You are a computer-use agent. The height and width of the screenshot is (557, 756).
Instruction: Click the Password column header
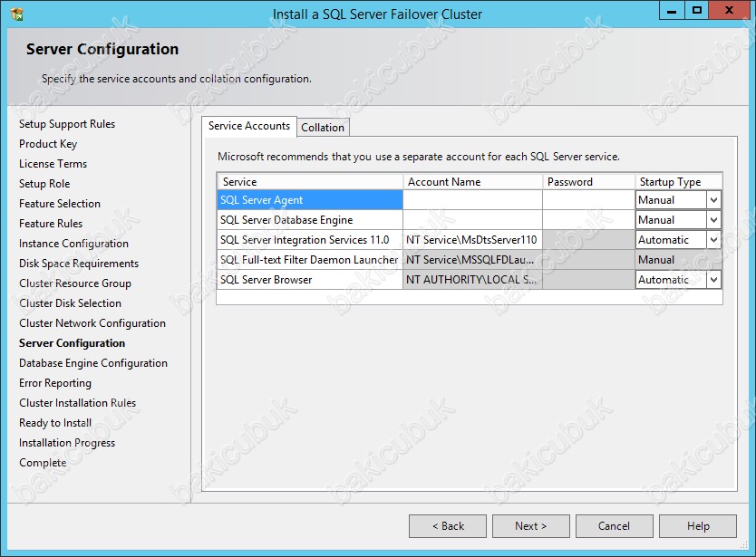click(x=588, y=182)
